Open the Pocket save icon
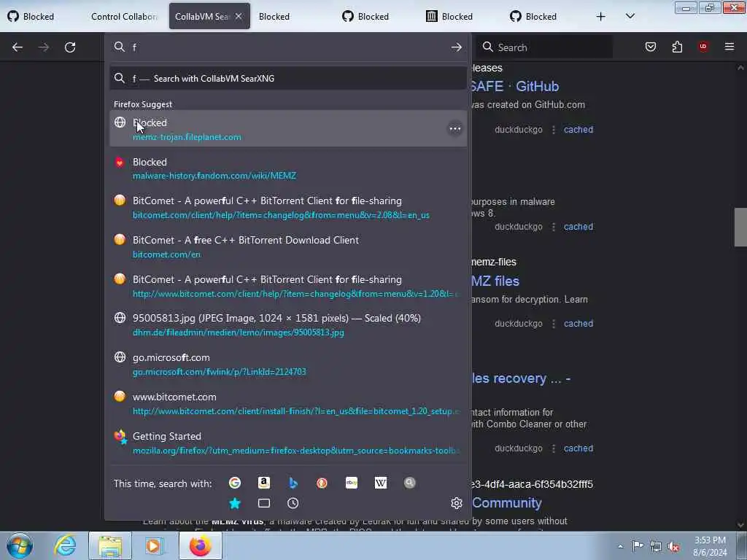This screenshot has height=560, width=747. pos(651,47)
